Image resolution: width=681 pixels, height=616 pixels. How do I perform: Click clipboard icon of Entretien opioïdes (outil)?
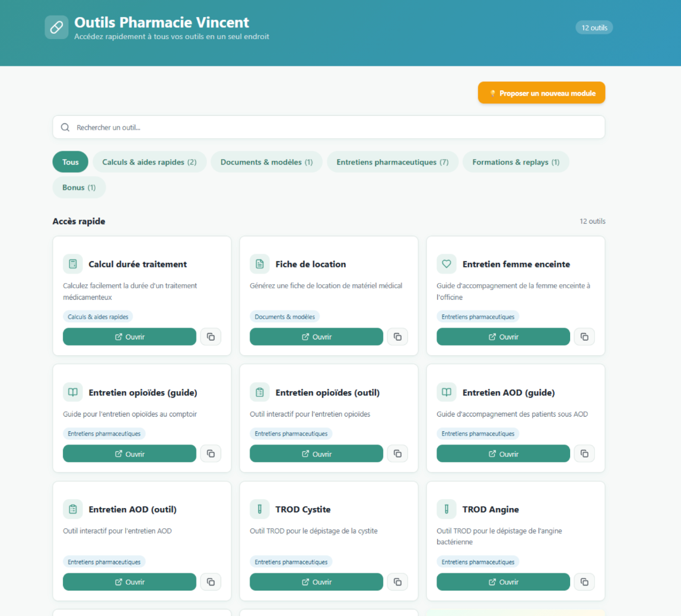tap(260, 392)
